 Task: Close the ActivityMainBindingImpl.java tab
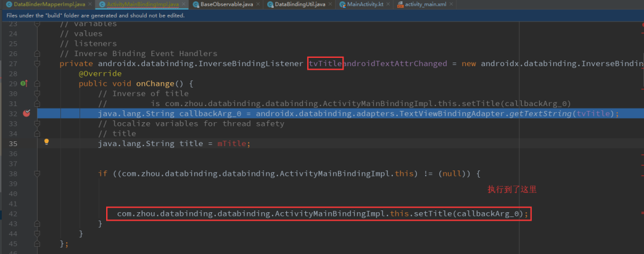coord(182,5)
